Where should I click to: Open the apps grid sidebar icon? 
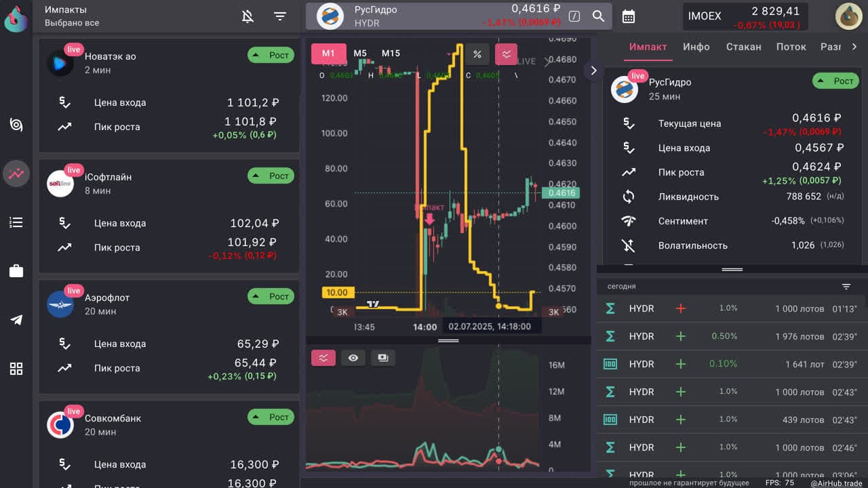click(x=16, y=369)
